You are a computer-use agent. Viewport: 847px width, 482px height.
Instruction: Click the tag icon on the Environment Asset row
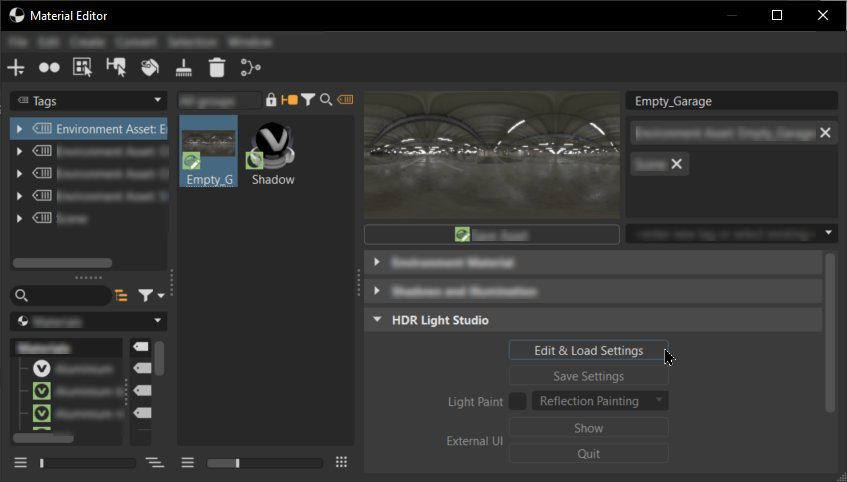[x=42, y=129]
